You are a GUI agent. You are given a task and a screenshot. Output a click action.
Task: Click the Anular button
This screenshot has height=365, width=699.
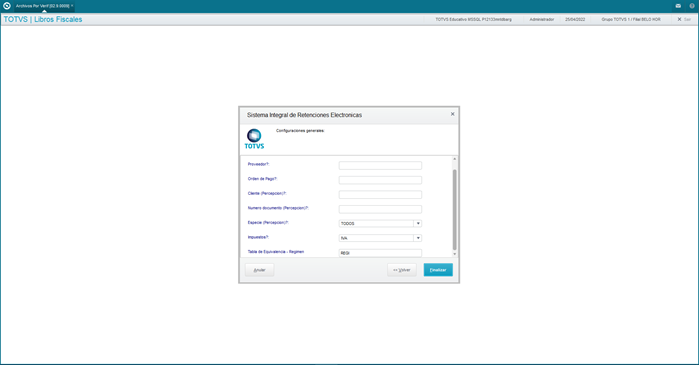tap(259, 270)
